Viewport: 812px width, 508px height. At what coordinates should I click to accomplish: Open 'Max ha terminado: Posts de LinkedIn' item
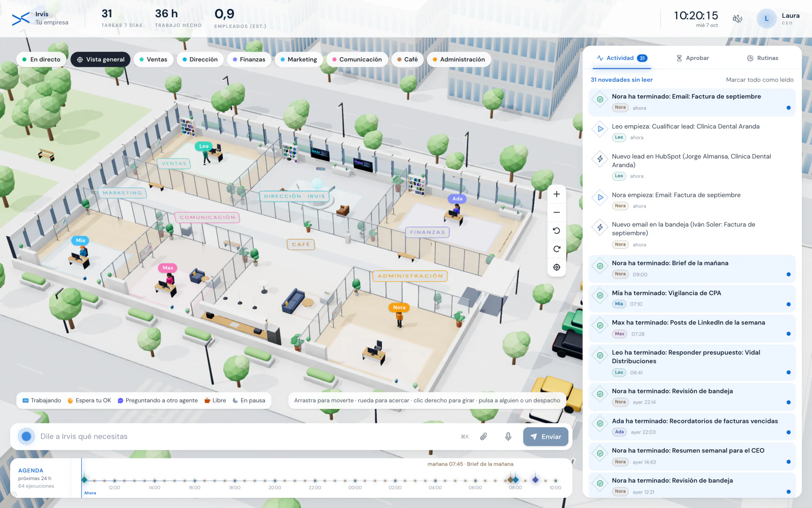692,328
